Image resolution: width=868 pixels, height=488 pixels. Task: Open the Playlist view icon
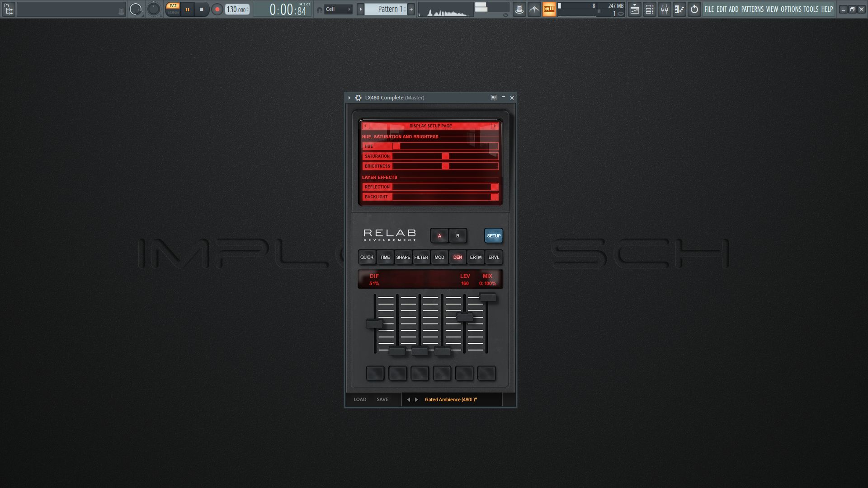634,9
